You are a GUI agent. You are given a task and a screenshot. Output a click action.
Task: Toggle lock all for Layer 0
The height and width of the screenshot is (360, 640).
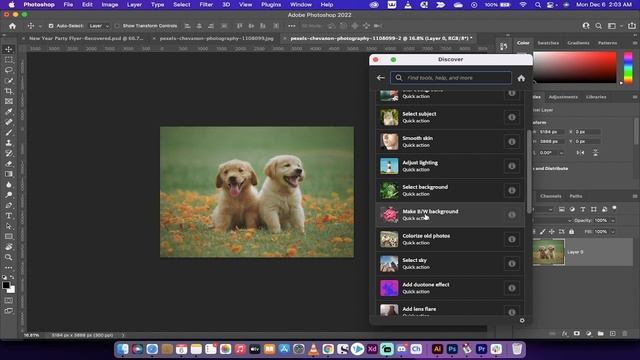pos(571,231)
